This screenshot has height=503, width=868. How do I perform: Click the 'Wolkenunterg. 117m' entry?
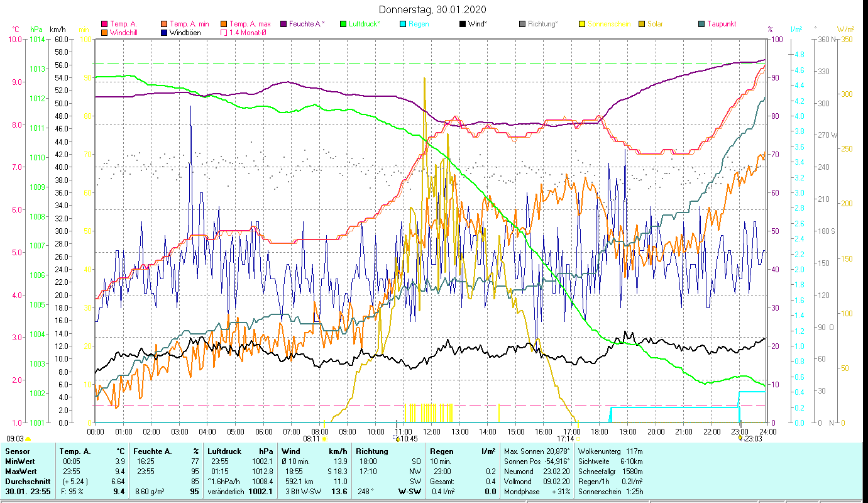click(610, 451)
